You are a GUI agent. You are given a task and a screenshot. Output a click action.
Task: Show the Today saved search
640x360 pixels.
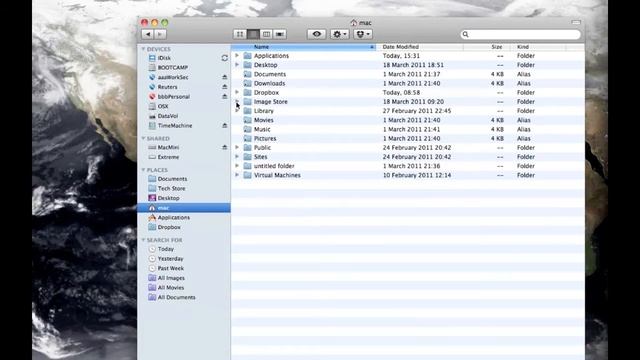tap(165, 249)
